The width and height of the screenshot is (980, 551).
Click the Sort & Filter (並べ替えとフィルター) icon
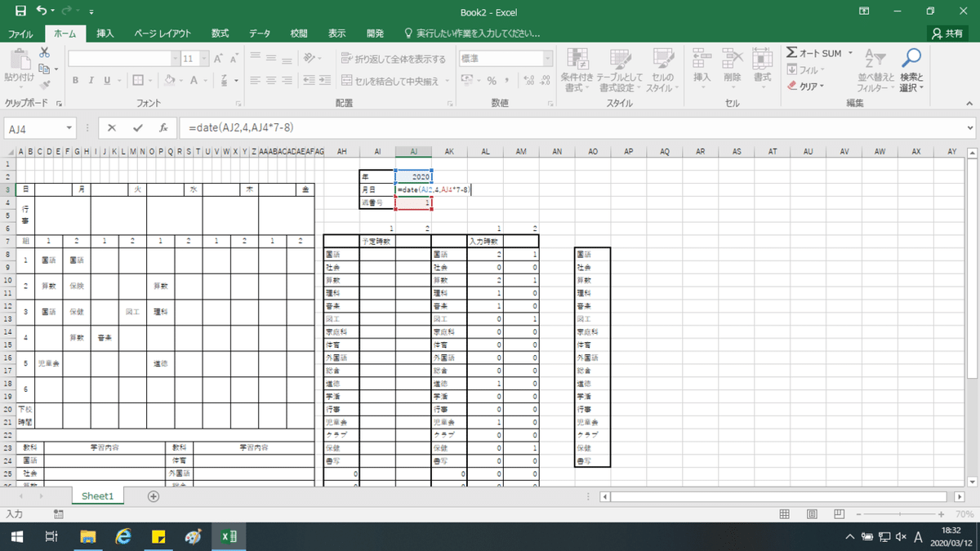(875, 70)
